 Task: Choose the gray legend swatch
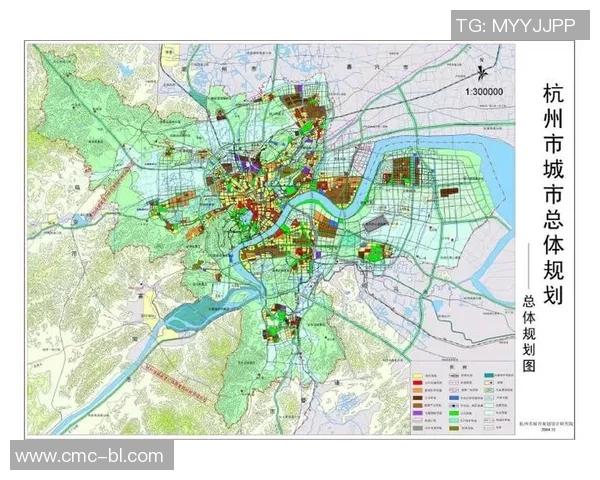point(417,428)
